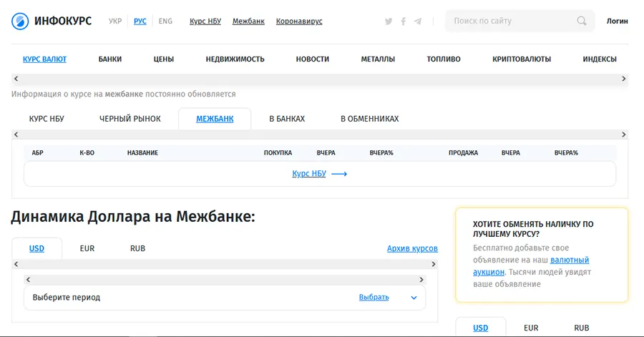This screenshot has height=337, width=644.
Task: Click Динамика Доллара на Межбанке heading
Action: (x=133, y=217)
